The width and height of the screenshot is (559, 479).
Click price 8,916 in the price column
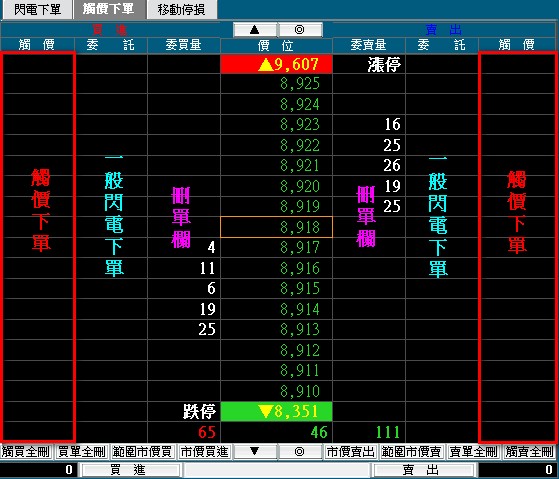point(276,268)
